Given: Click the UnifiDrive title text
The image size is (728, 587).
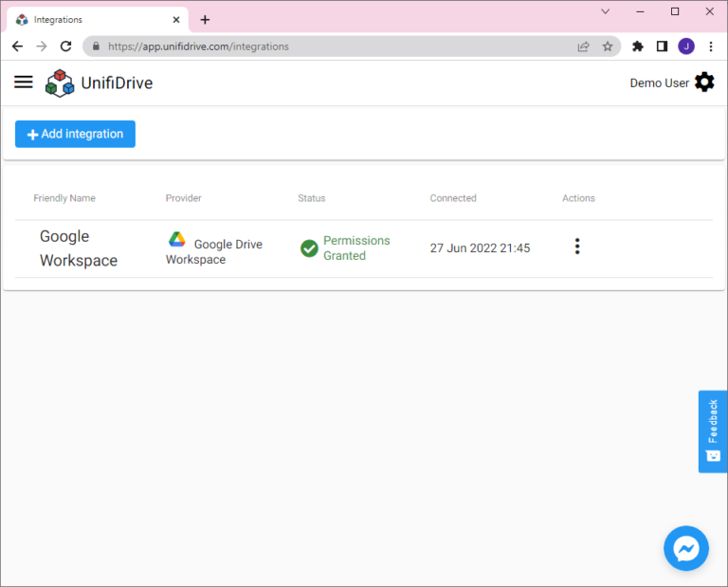Looking at the screenshot, I should [x=117, y=83].
